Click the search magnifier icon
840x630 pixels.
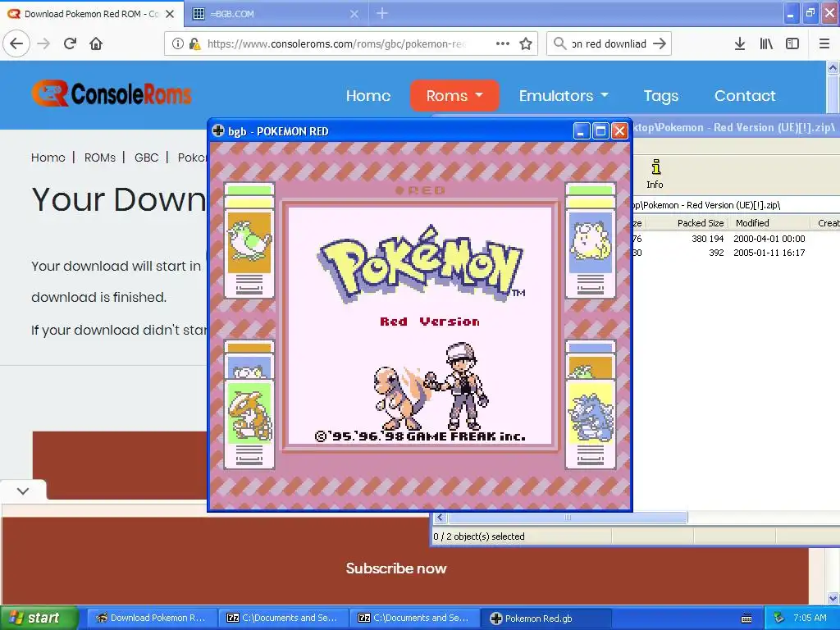click(x=559, y=43)
